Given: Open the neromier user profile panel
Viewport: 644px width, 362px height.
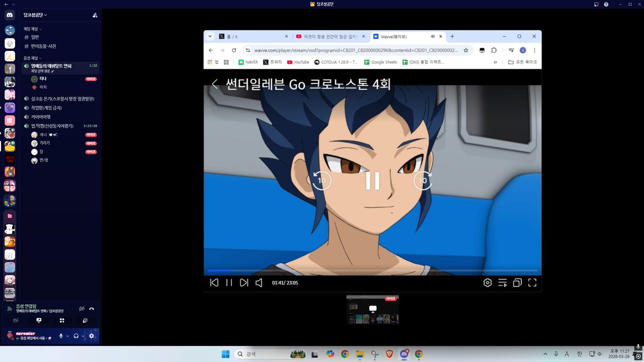Looking at the screenshot, I should click(x=30, y=336).
